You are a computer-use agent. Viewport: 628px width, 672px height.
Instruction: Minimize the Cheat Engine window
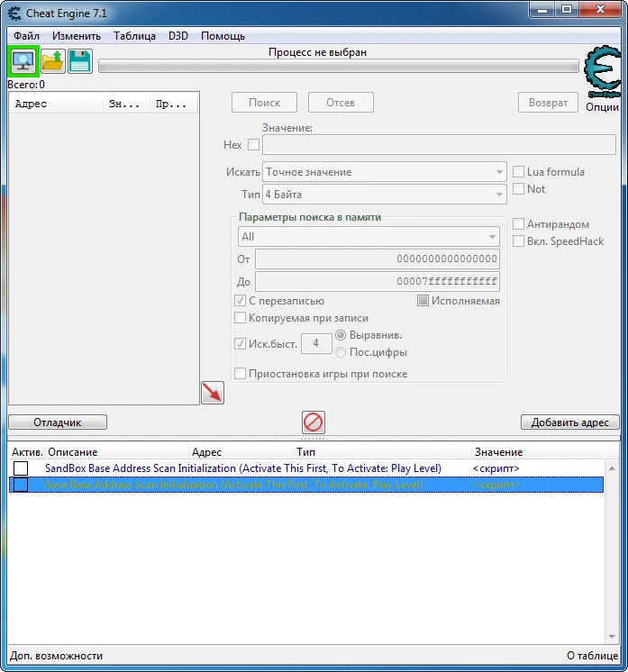(542, 9)
